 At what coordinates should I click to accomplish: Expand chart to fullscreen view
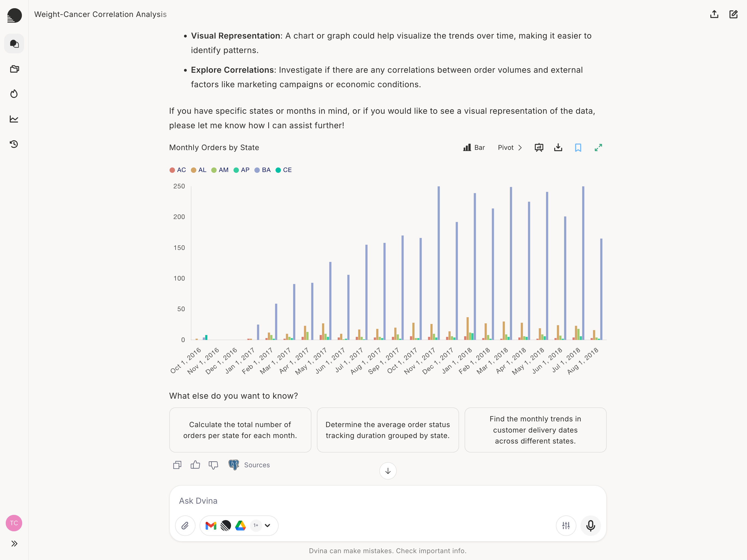click(x=598, y=148)
